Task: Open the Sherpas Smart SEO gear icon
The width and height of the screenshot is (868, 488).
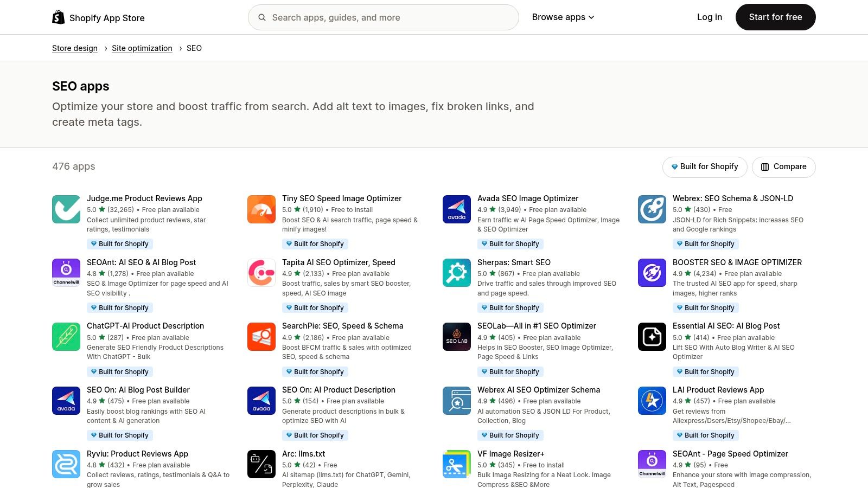Action: (x=457, y=273)
